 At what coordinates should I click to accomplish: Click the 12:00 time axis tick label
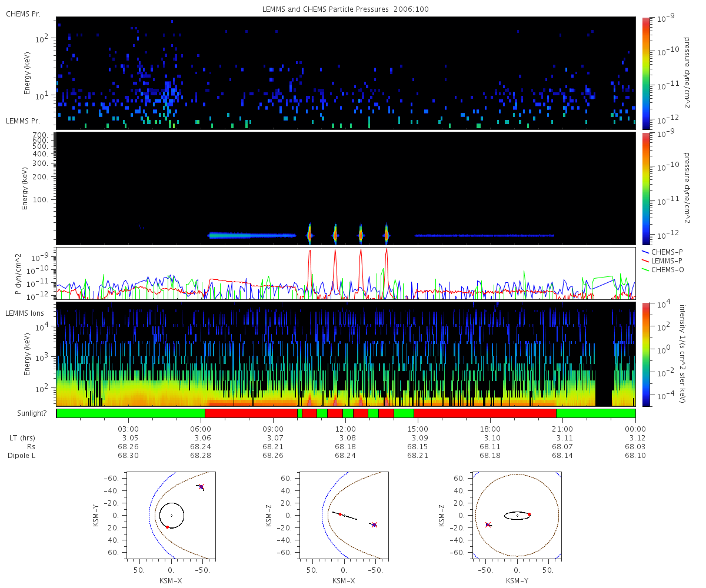[345, 429]
